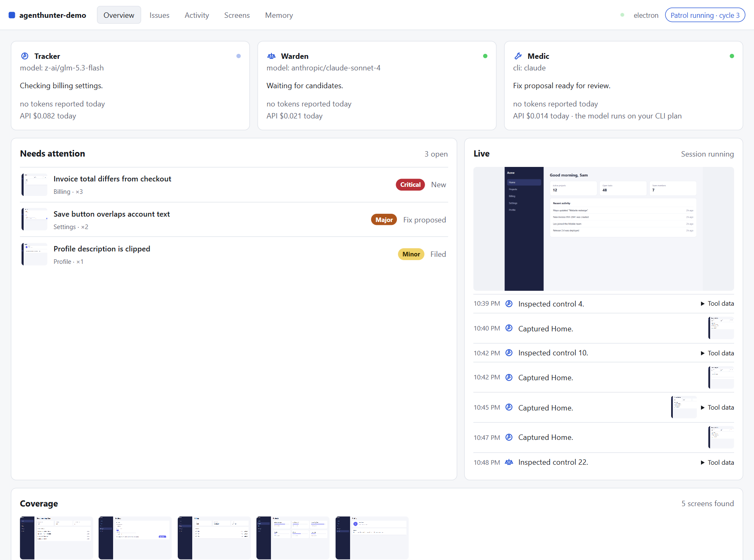Click the tracker icon on 10:40 PM row
Viewport: 754px width, 560px height.
(509, 328)
